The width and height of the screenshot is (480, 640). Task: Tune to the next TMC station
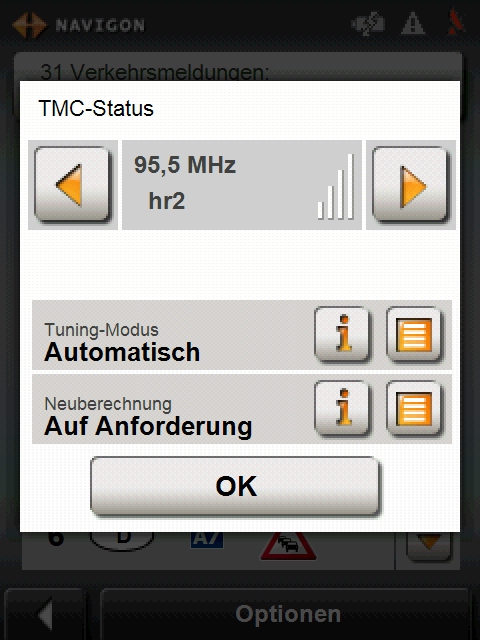pyautogui.click(x=410, y=184)
